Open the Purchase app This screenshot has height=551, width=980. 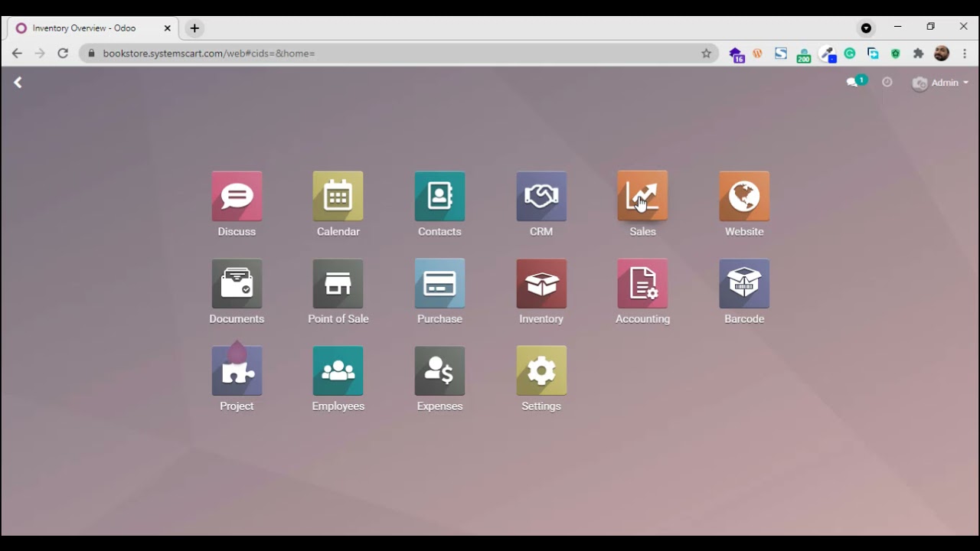click(439, 284)
